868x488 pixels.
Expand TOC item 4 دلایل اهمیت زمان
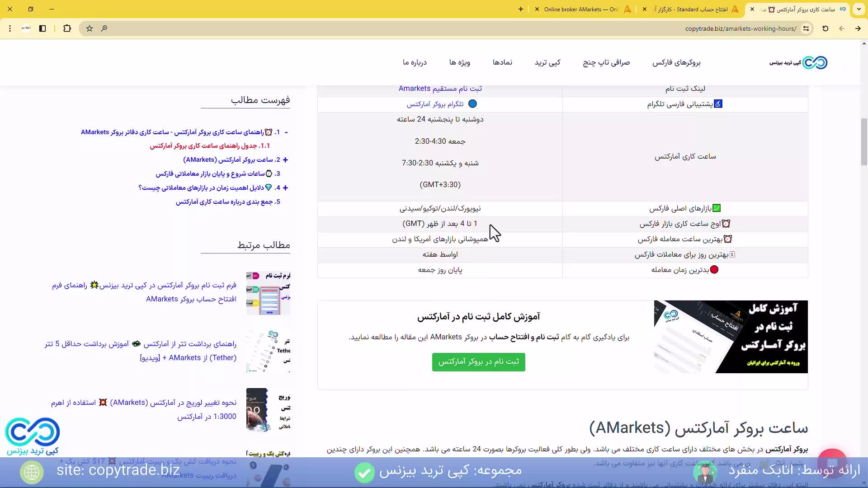click(x=285, y=188)
